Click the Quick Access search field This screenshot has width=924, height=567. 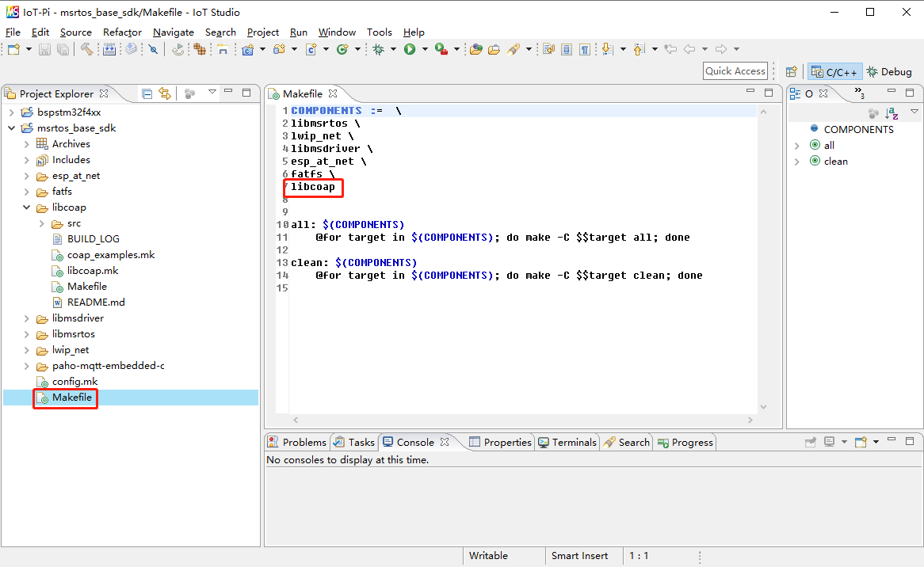[x=735, y=71]
